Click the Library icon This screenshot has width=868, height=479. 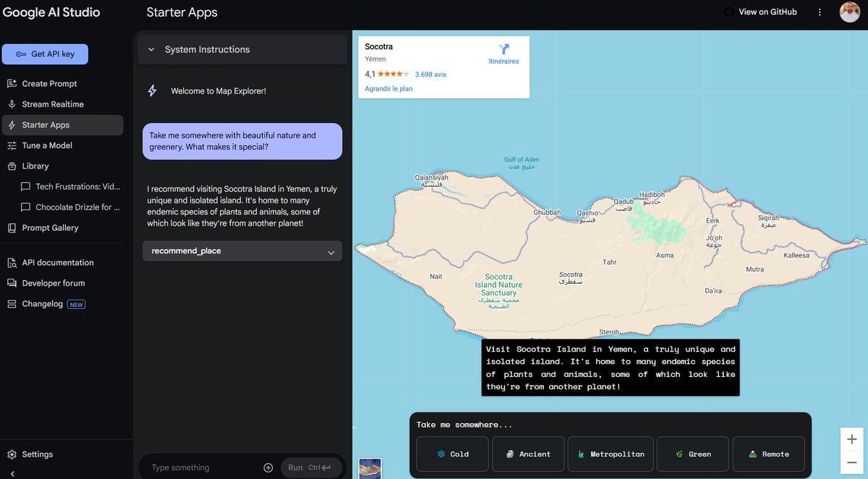pos(12,166)
